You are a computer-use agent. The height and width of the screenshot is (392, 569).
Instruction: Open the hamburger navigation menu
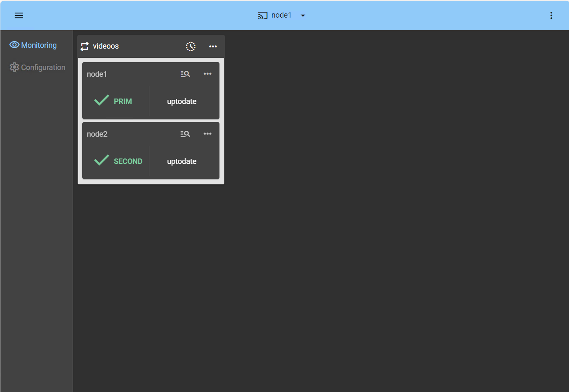[x=19, y=16]
